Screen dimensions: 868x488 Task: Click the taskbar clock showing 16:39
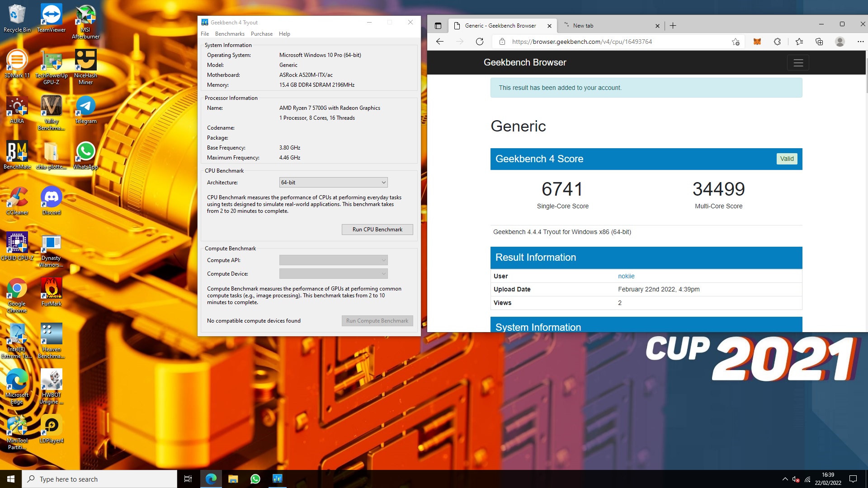(828, 479)
